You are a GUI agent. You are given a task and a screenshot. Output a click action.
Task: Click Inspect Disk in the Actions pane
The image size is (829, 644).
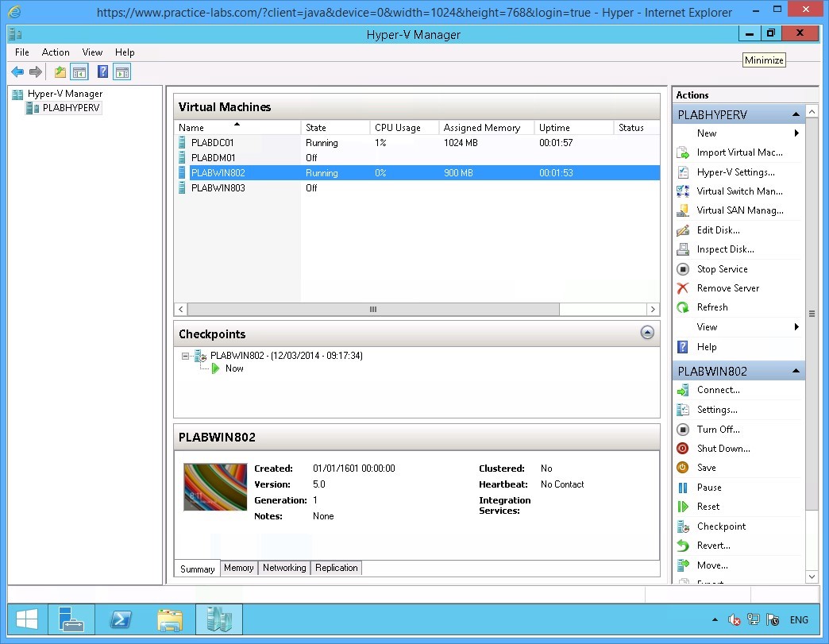pyautogui.click(x=723, y=249)
